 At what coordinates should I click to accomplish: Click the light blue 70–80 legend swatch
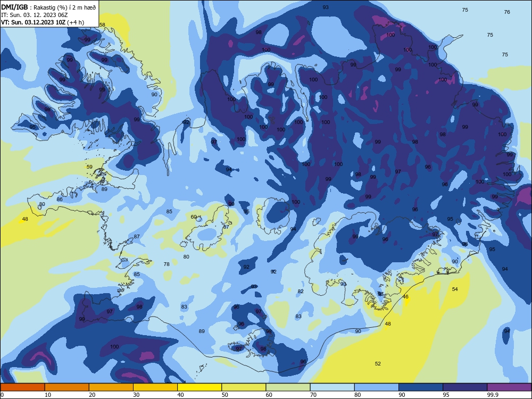332,387
